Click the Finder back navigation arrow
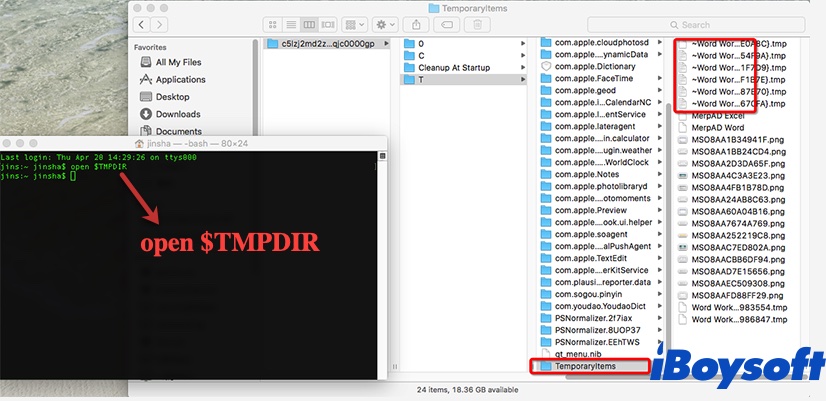Screen dimensions: 826x401 [142, 24]
